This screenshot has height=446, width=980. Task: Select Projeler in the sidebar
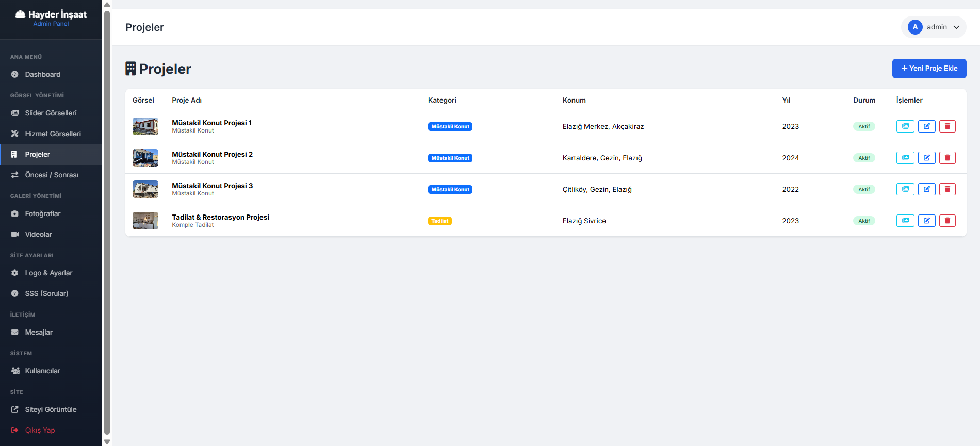(51, 155)
